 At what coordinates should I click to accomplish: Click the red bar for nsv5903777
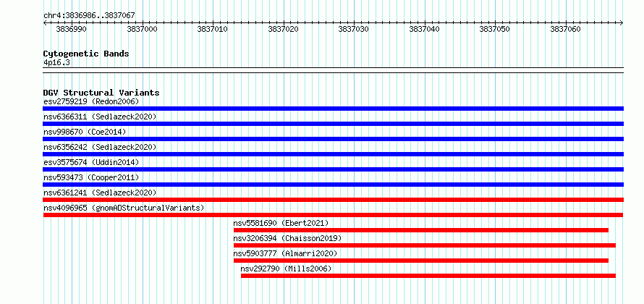point(421,261)
